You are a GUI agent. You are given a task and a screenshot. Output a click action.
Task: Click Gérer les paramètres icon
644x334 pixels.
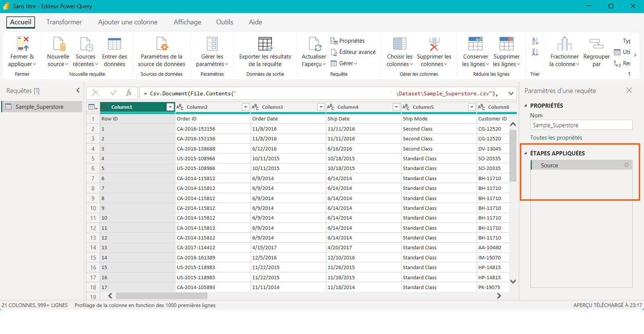tap(212, 44)
